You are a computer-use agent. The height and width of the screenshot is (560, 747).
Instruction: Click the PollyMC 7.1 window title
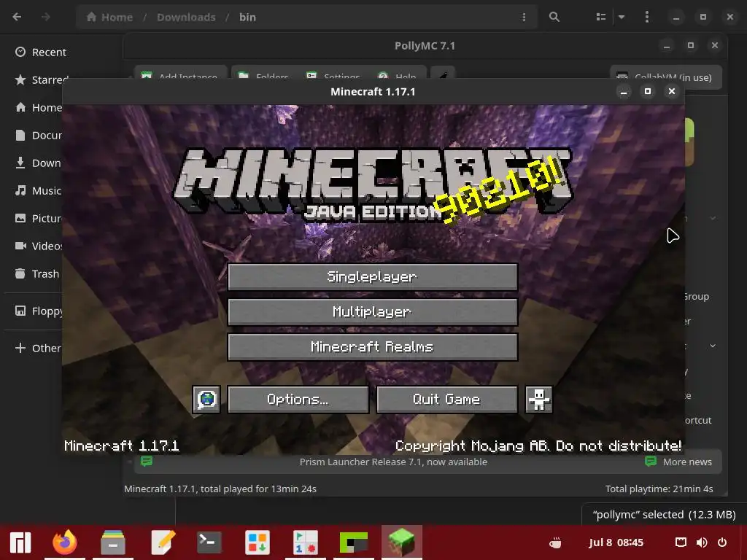click(425, 46)
